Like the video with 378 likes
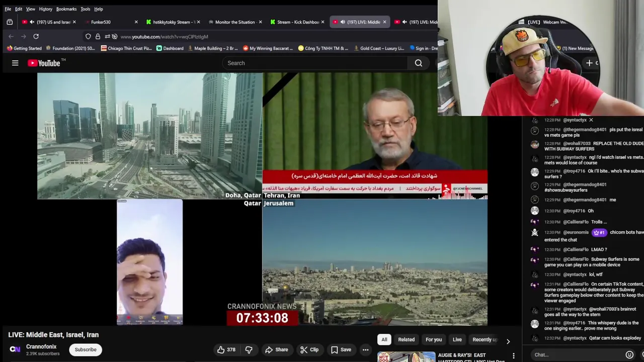This screenshot has width=644, height=362. pyautogui.click(x=226, y=349)
